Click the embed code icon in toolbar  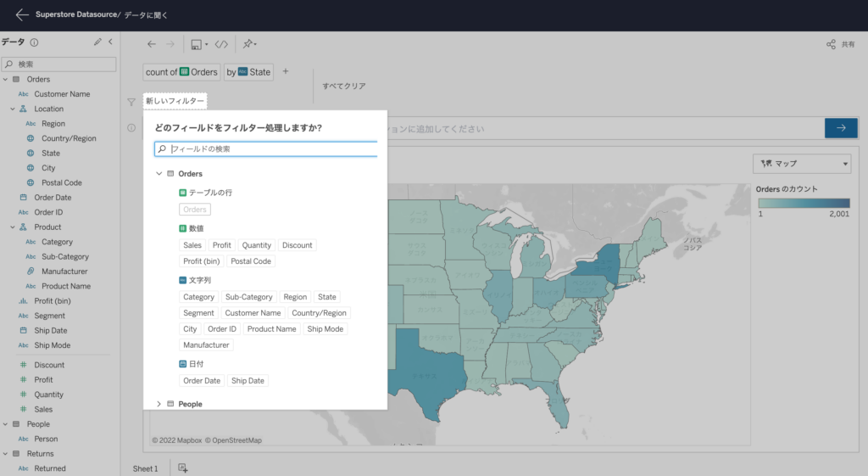point(221,44)
